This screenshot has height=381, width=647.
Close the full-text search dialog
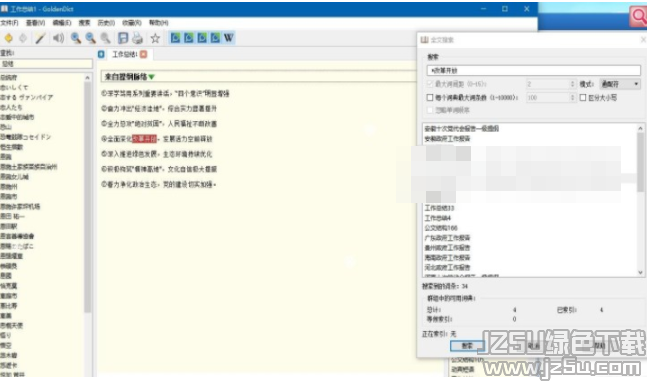pos(643,40)
